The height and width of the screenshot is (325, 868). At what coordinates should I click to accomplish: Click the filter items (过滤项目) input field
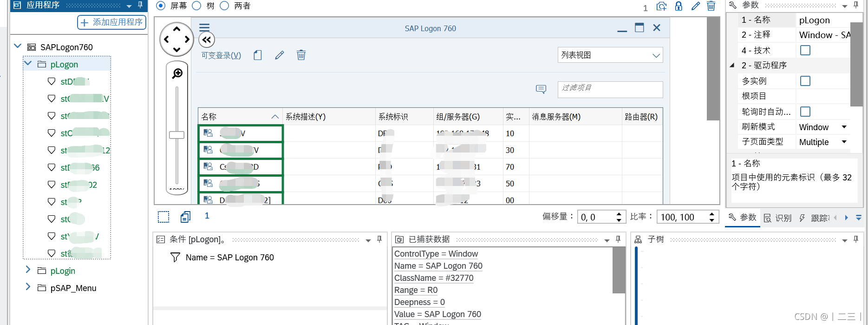point(610,89)
